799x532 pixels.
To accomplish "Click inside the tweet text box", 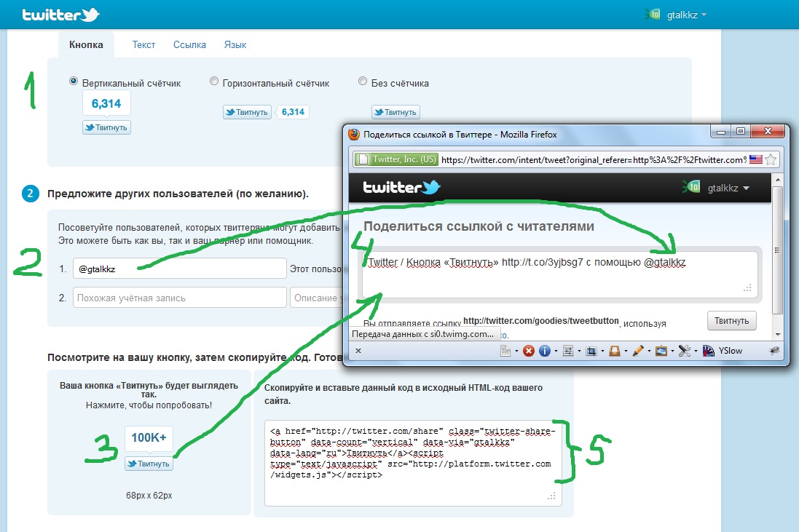I will click(x=559, y=274).
